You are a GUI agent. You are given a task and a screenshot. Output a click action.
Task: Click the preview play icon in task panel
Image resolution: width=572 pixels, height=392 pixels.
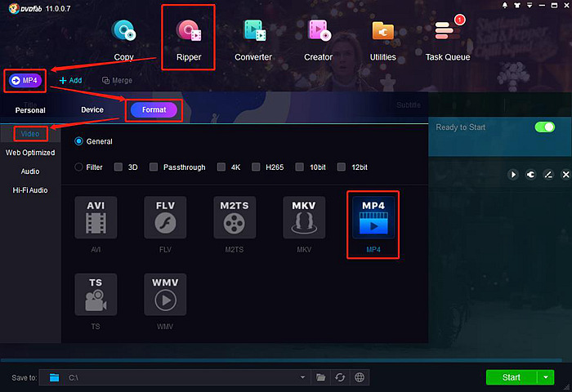(513, 175)
